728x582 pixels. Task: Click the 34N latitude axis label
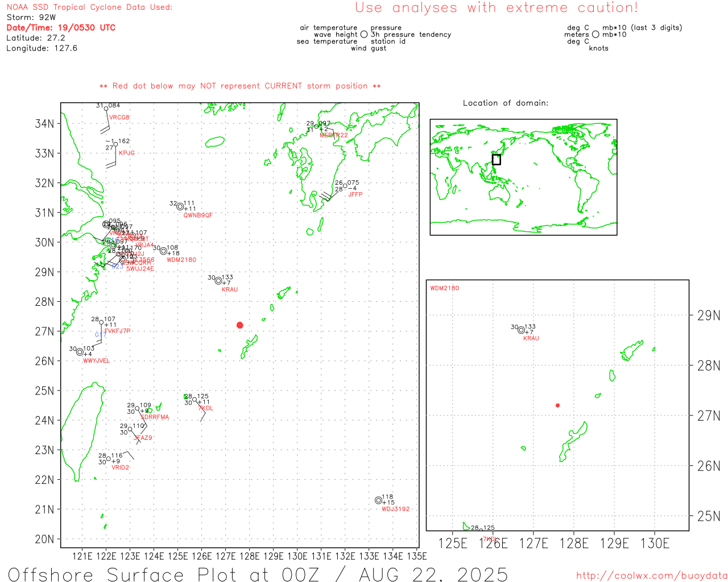tap(45, 124)
